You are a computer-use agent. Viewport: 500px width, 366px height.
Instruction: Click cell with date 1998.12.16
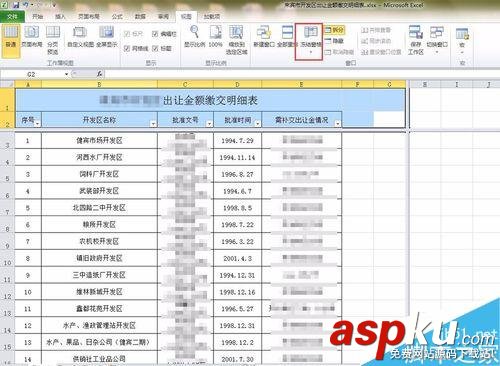pyautogui.click(x=237, y=292)
